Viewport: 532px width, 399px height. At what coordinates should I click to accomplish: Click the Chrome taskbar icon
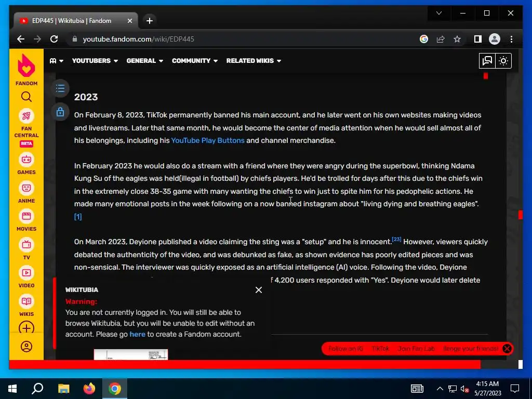[115, 389]
